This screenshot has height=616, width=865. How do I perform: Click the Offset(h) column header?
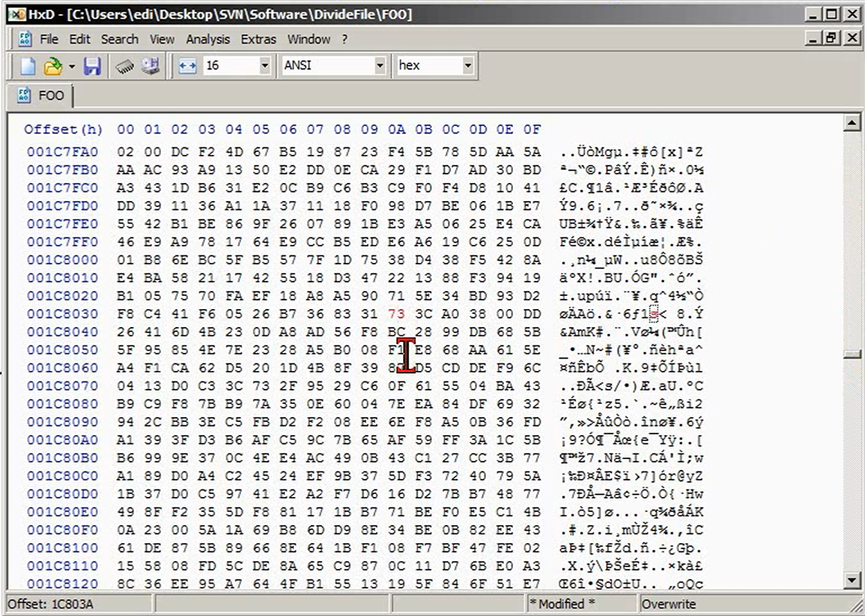pyautogui.click(x=63, y=129)
